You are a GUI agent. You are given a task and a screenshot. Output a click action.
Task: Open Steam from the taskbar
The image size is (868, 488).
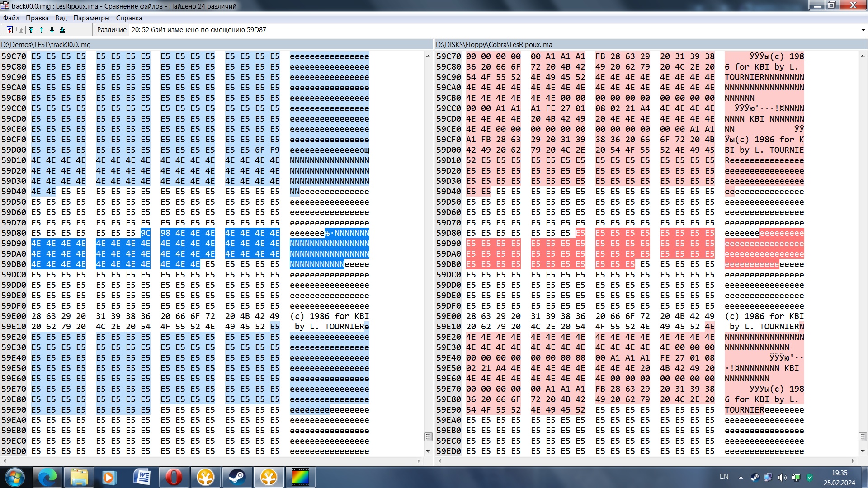coord(236,477)
